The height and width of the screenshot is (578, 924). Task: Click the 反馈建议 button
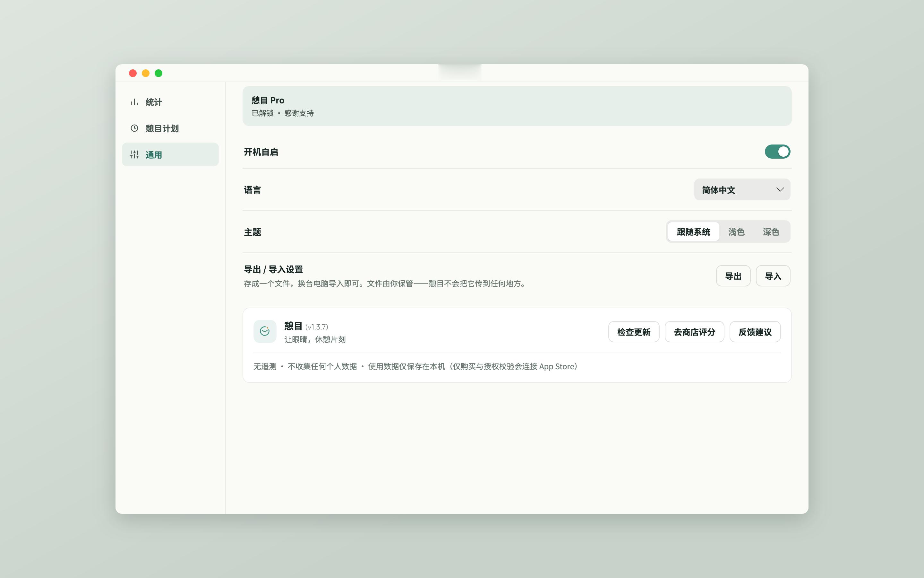coord(755,332)
